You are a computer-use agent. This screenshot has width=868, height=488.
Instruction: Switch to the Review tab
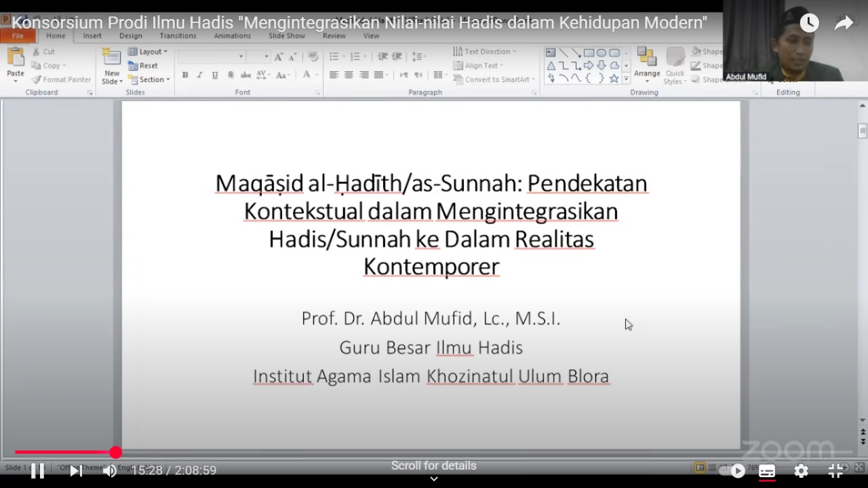tap(334, 36)
